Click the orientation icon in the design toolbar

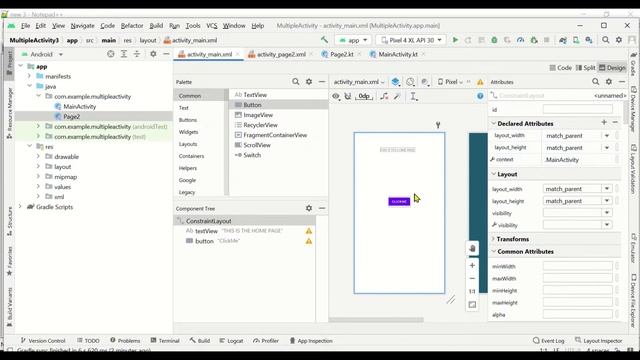coord(411,82)
